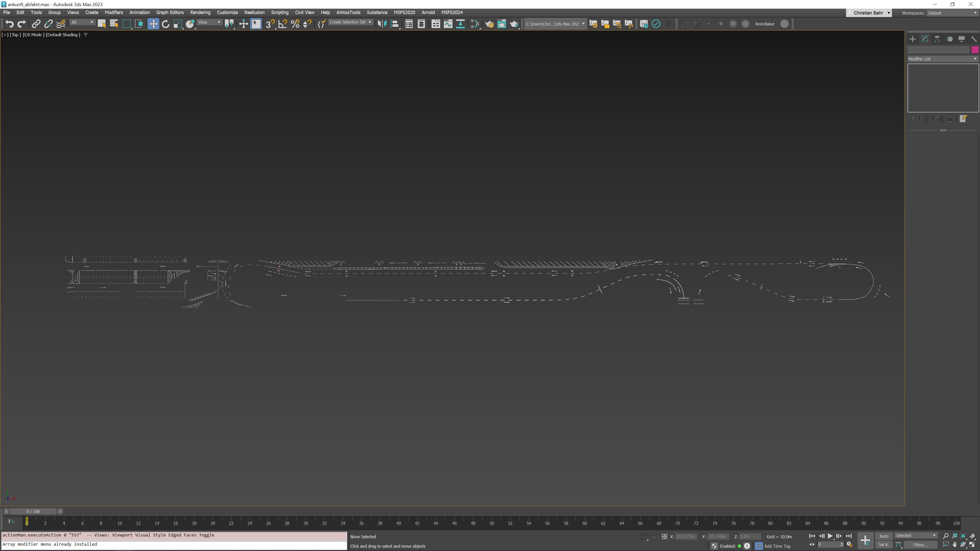Click the Set K. button
980x551 pixels.
pos(883,545)
